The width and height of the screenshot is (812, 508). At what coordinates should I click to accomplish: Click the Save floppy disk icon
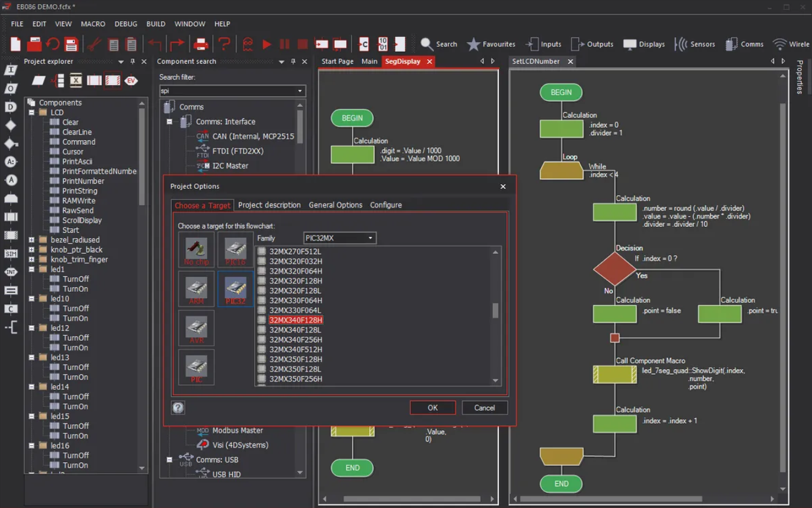(71, 44)
